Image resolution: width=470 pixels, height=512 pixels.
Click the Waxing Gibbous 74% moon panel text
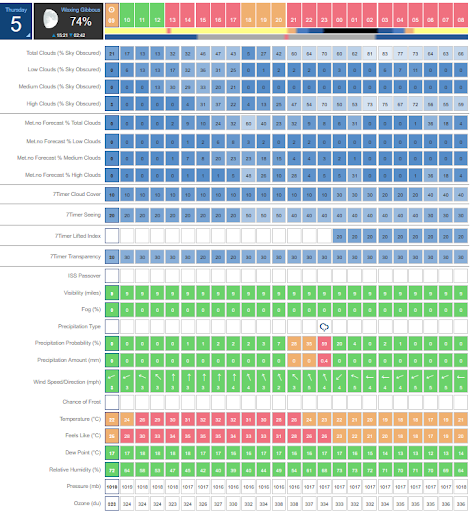click(80, 17)
